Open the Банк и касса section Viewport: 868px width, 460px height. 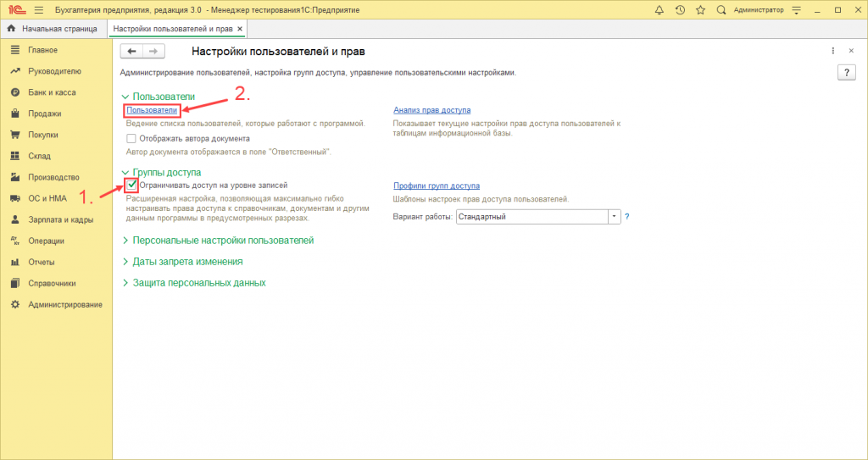click(52, 92)
